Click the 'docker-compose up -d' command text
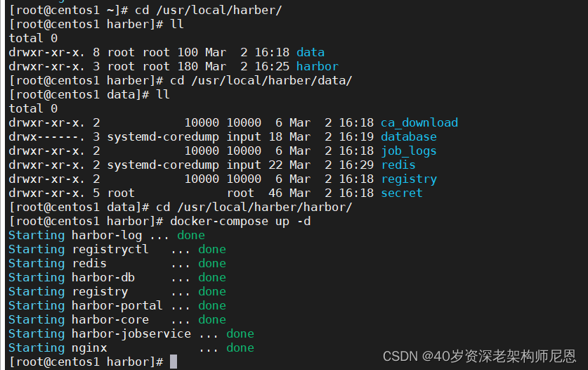Image resolution: width=588 pixels, height=370 pixels. point(240,222)
